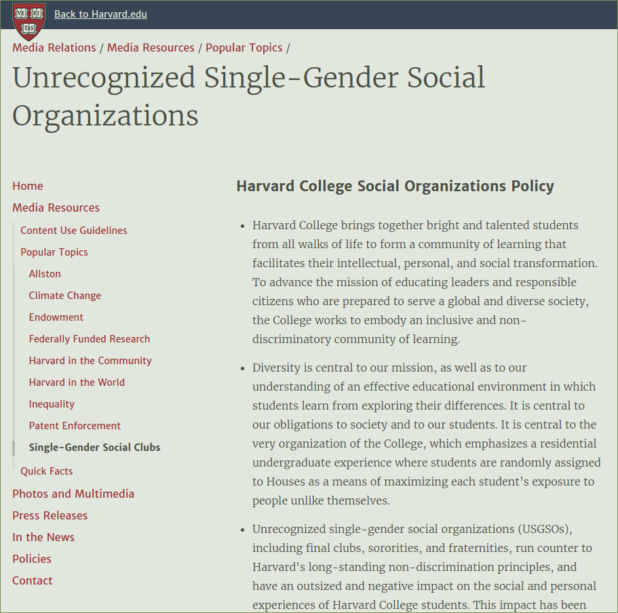This screenshot has height=613, width=618.
Task: Click the Harvard shield logo icon
Action: coord(28,17)
